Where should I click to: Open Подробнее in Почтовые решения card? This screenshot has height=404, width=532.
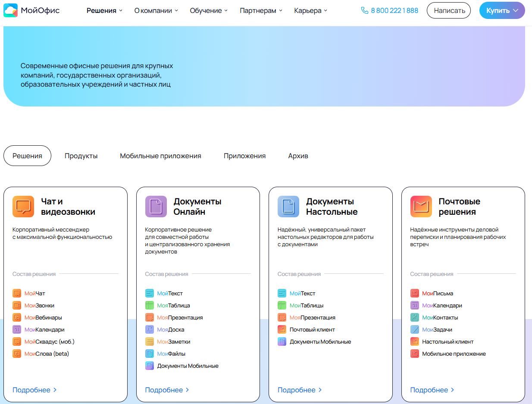click(432, 390)
